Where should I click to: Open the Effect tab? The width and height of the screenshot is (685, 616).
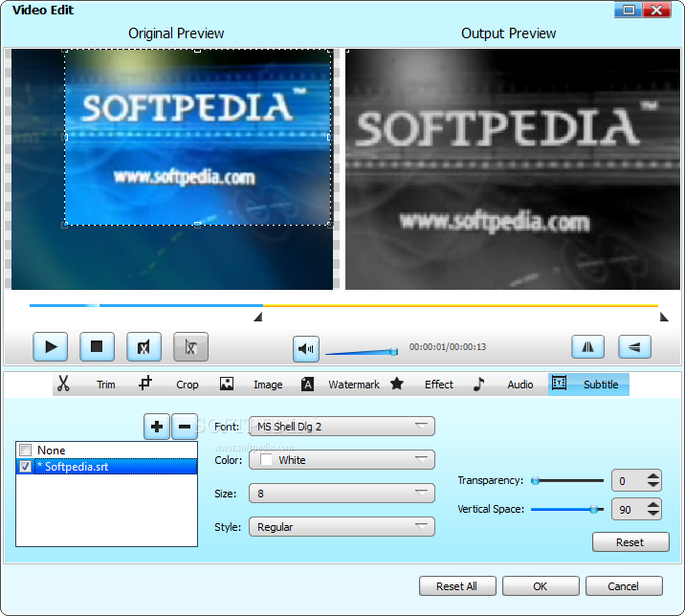[439, 385]
